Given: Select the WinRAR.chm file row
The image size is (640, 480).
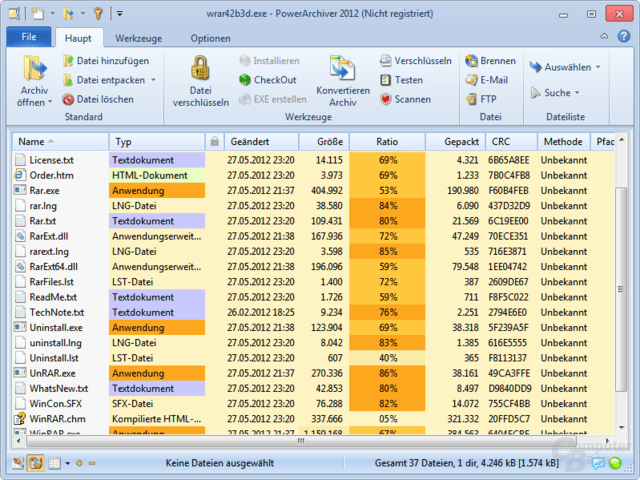Looking at the screenshot, I should (313, 419).
